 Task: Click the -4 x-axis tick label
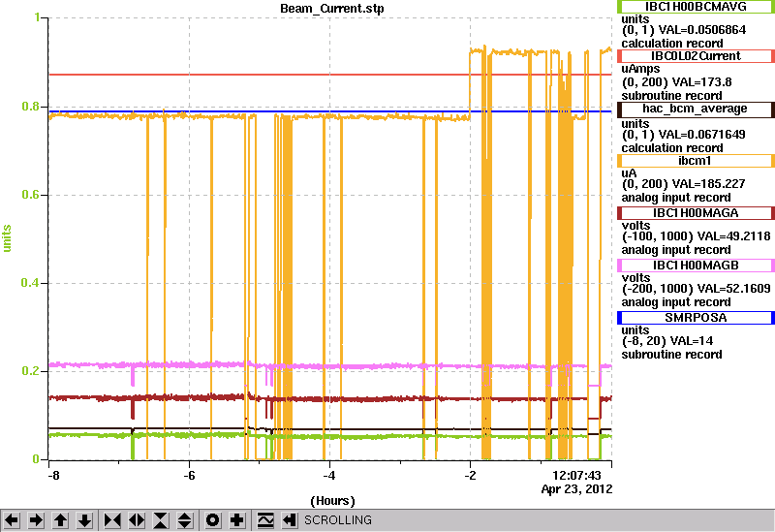pos(329,476)
